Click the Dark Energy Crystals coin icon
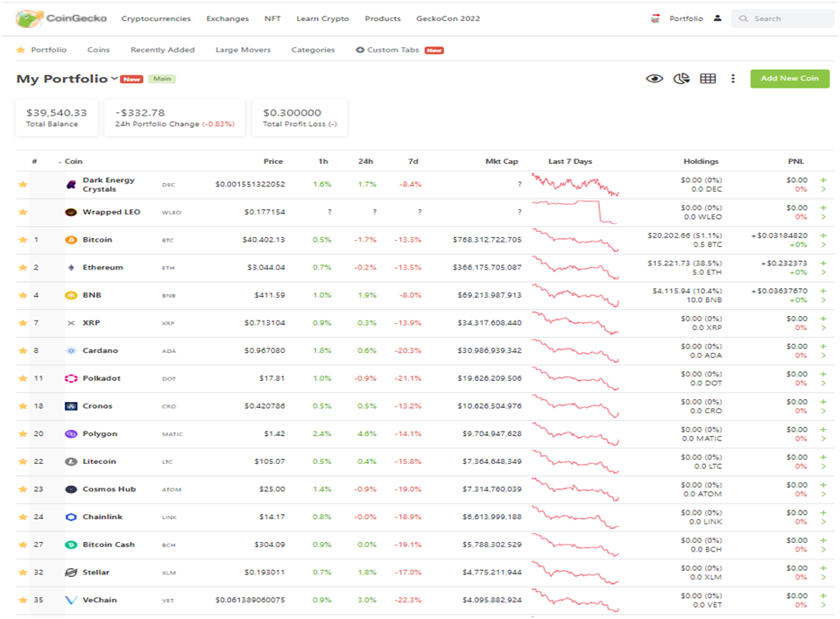This screenshot has height=619, width=840. click(71, 185)
